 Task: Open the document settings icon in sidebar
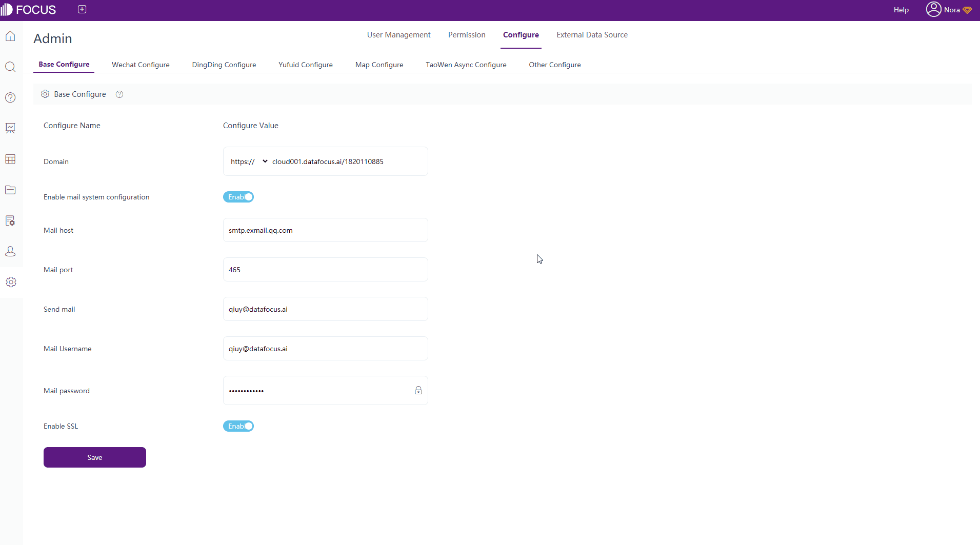[10, 220]
